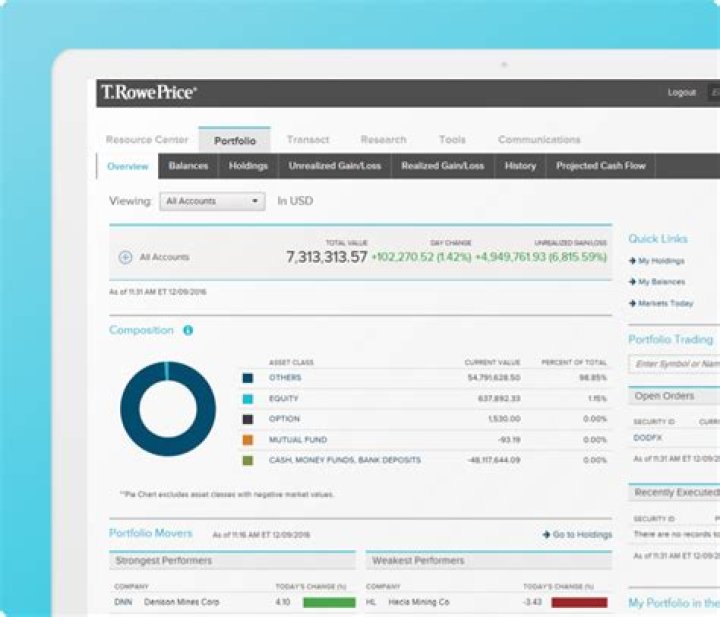
Task: Click the OTHERS asset class link
Action: [x=284, y=378]
